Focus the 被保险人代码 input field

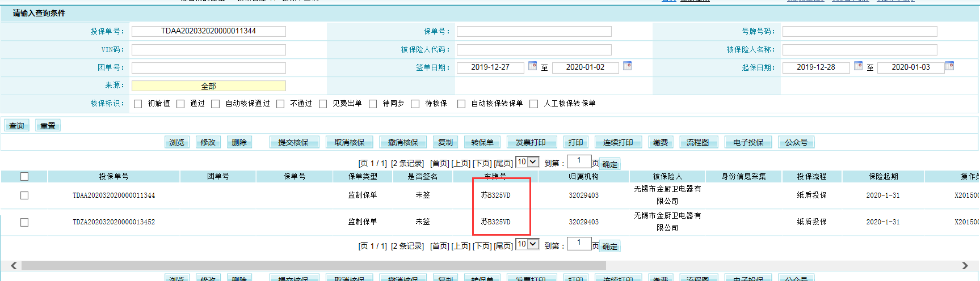point(534,50)
